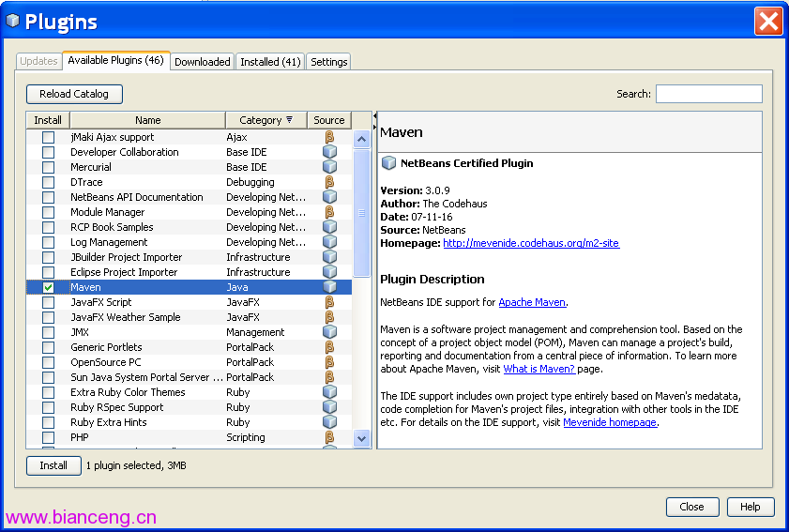Viewport: 789px width, 532px height.
Task: Click the beta source icon for OpenSource PC
Action: [329, 362]
